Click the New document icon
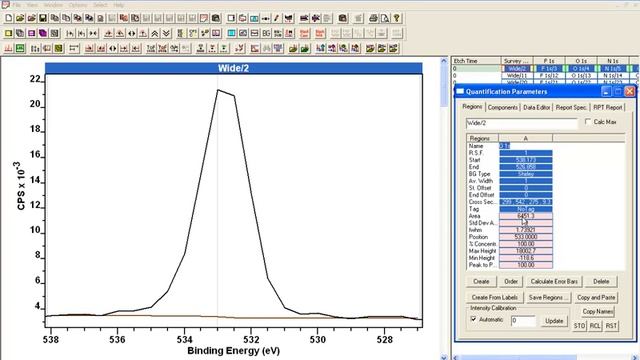 (x=9, y=18)
